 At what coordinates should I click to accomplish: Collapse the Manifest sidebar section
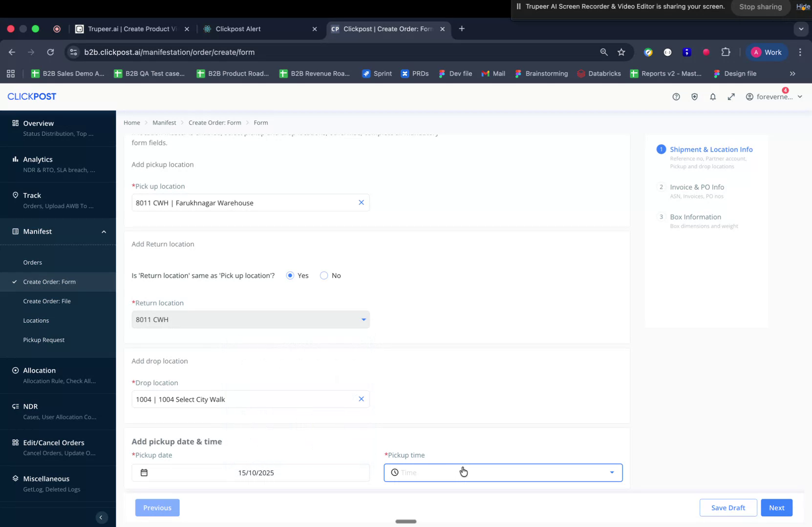point(104,231)
